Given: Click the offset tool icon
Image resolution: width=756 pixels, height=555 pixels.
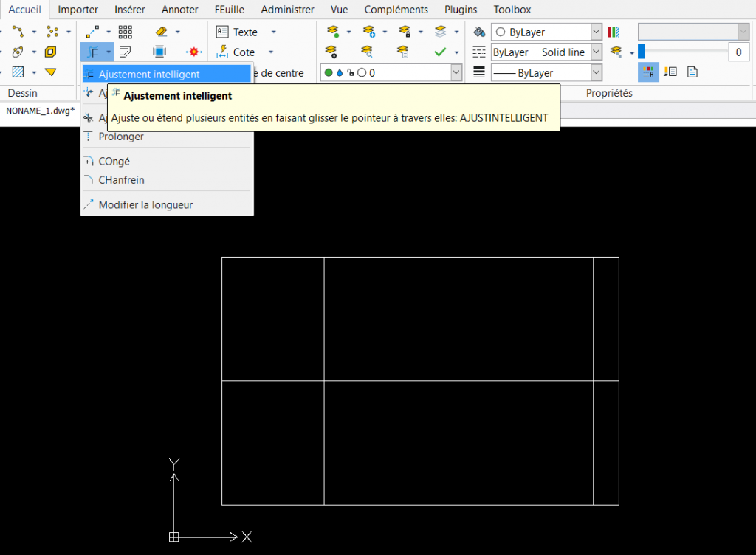Looking at the screenshot, I should pyautogui.click(x=126, y=52).
